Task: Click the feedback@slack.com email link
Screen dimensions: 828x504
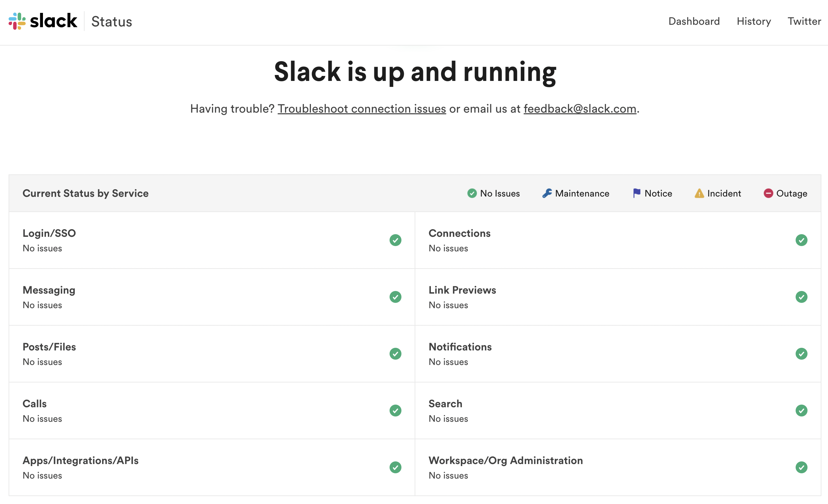Action: [x=580, y=109]
